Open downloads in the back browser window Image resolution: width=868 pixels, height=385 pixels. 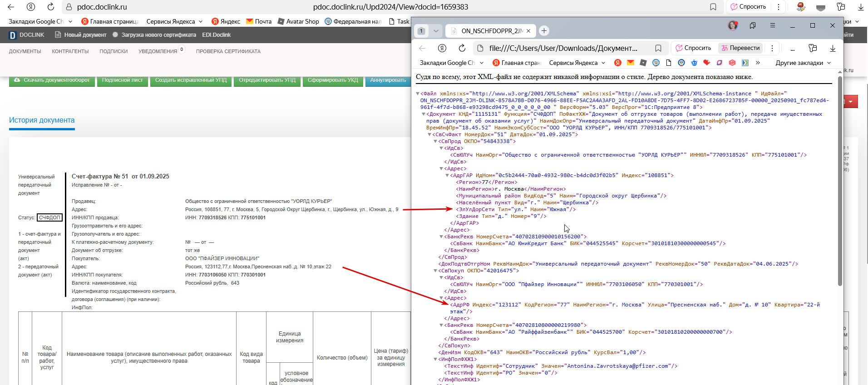point(860,7)
